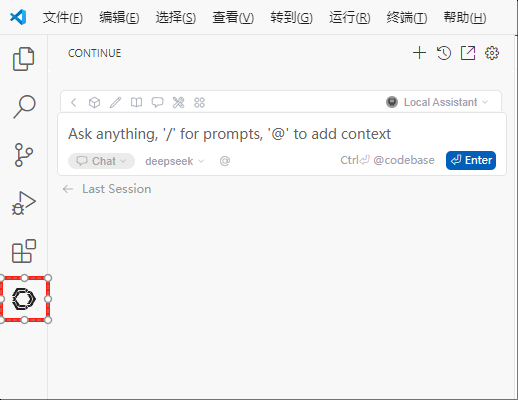Select the Continue extension icon in the sidebar
The width and height of the screenshot is (518, 400).
24,299
